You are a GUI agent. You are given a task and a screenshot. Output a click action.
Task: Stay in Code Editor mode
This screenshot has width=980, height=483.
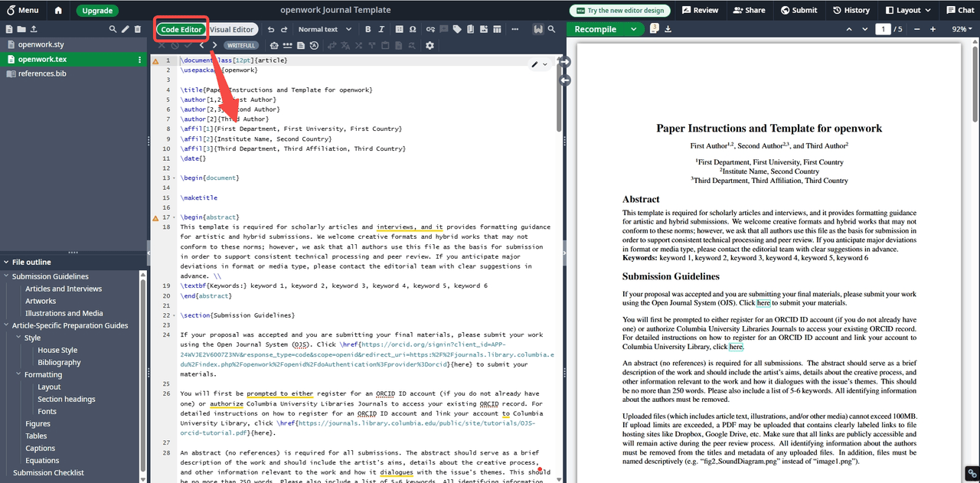pyautogui.click(x=181, y=28)
